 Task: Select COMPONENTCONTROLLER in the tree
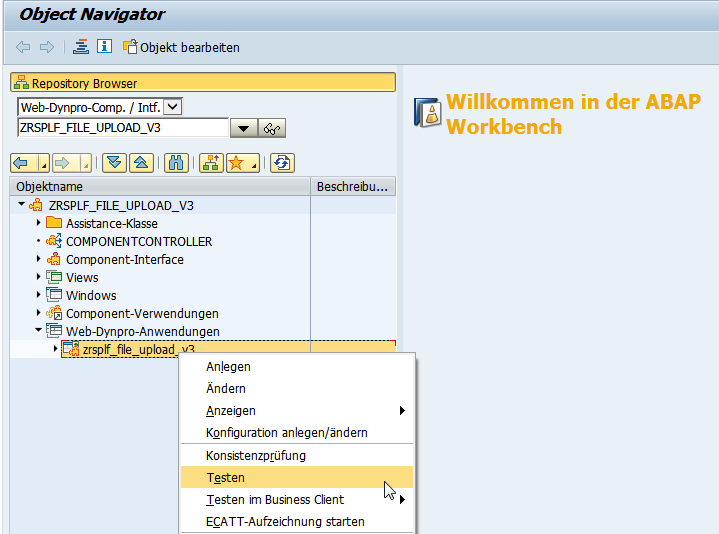139,242
